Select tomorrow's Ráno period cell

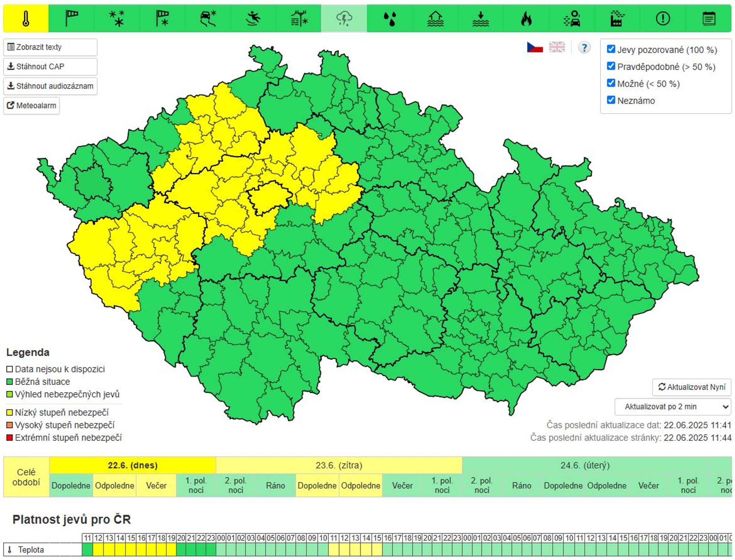click(276, 486)
